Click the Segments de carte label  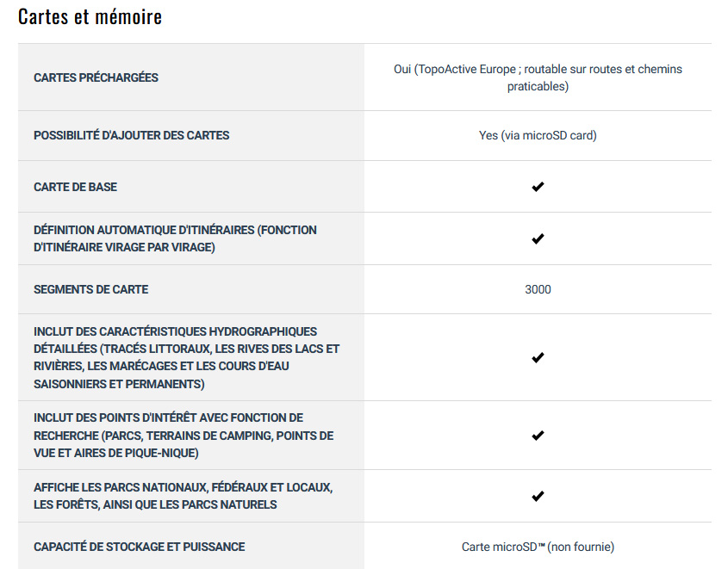91,289
